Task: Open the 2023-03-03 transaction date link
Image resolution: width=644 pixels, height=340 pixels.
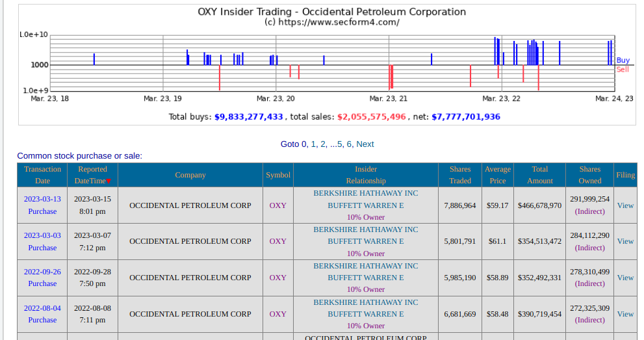Action: coord(42,235)
